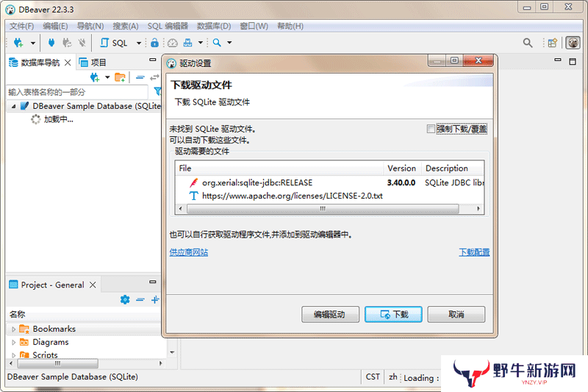The width and height of the screenshot is (588, 392).
Task: Open the SQL 编辑器 menu
Action: 168,26
